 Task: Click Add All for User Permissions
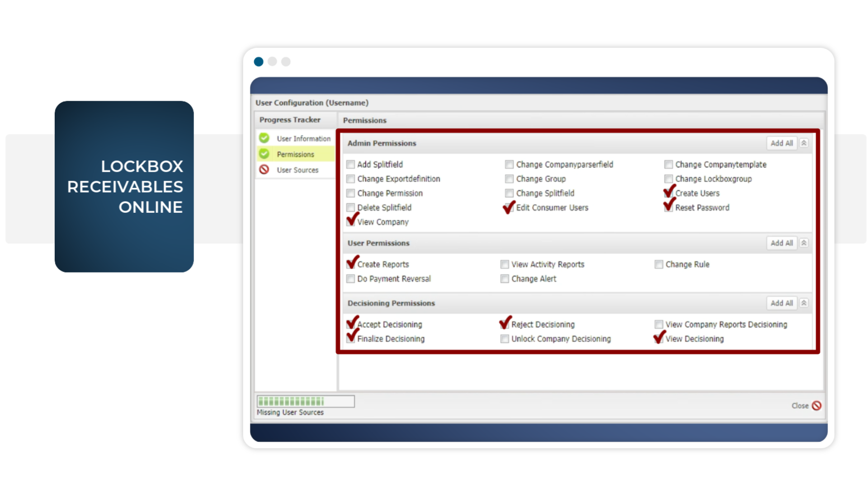click(x=782, y=243)
